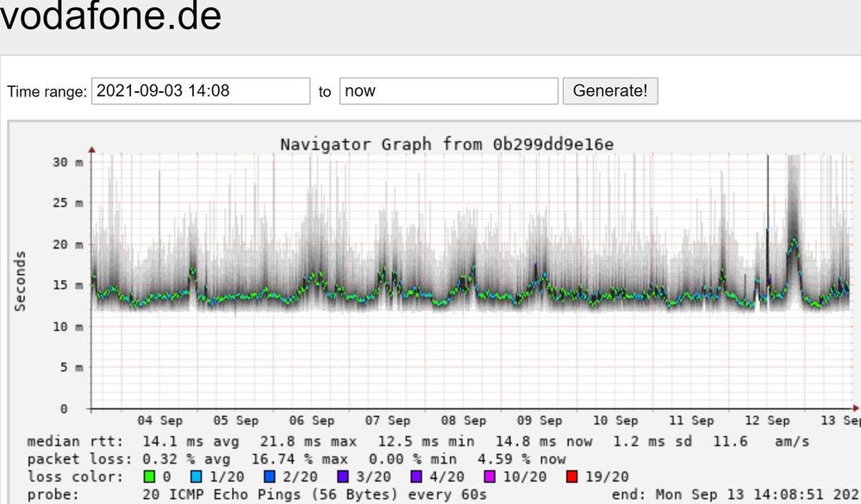Click the '1.2 ms sd' value
This screenshot has width=861, height=504.
653,441
